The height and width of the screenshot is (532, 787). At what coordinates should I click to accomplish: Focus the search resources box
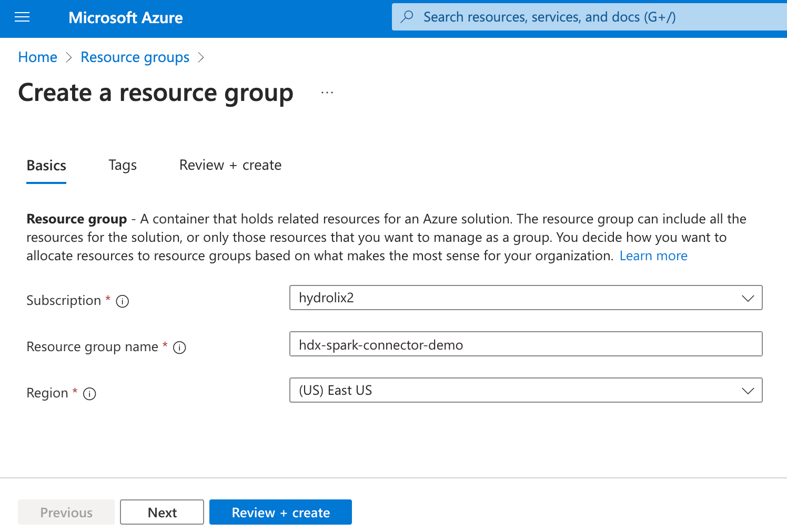point(589,17)
